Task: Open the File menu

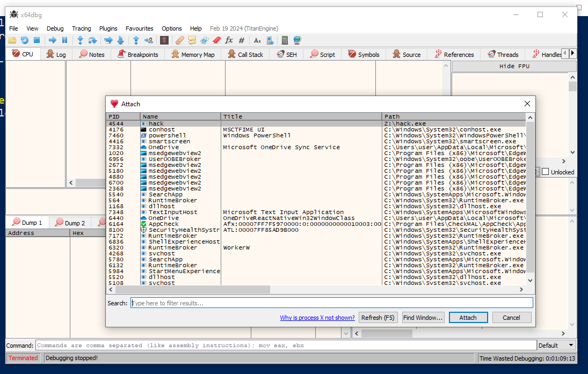Action: 13,28
